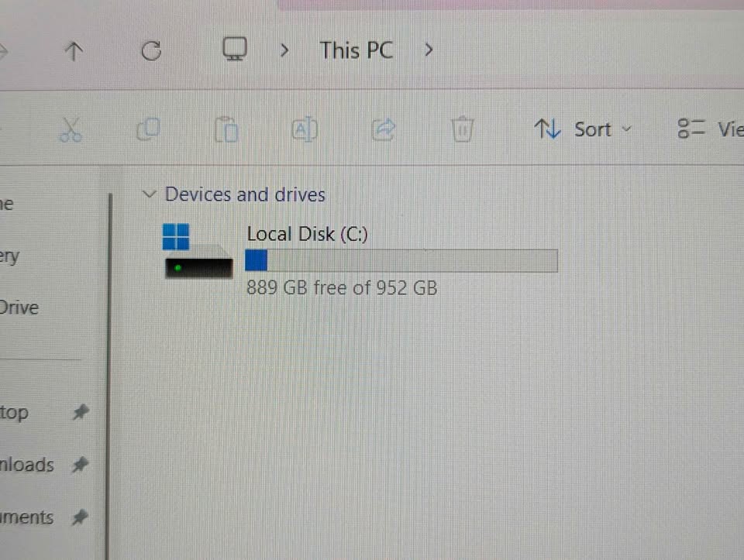
Task: Refresh the current folder view
Action: coord(151,51)
